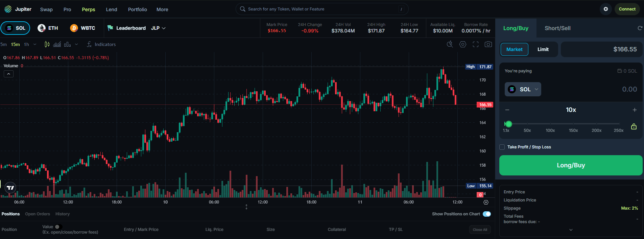Select the Market order type
This screenshot has height=239, width=644.
click(x=514, y=49)
